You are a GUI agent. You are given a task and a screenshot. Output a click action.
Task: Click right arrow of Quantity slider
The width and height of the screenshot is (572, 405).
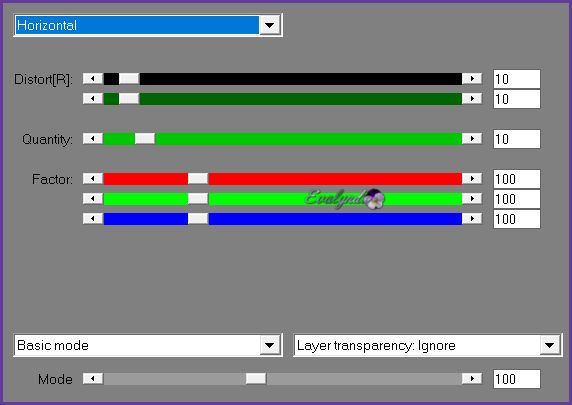click(x=472, y=139)
